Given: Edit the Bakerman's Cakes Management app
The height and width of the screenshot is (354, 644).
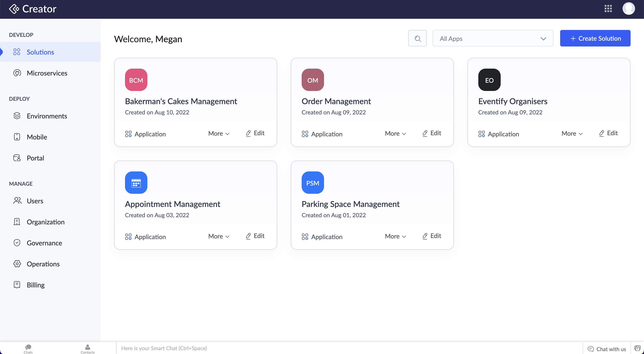Looking at the screenshot, I should pyautogui.click(x=255, y=133).
